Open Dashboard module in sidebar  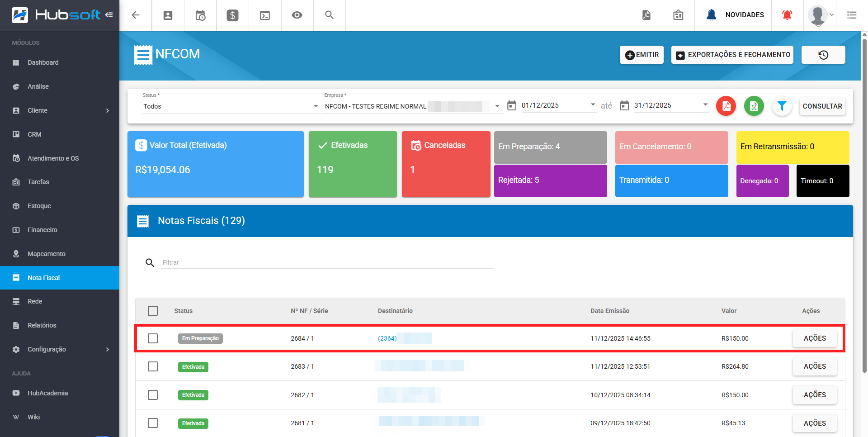point(60,62)
